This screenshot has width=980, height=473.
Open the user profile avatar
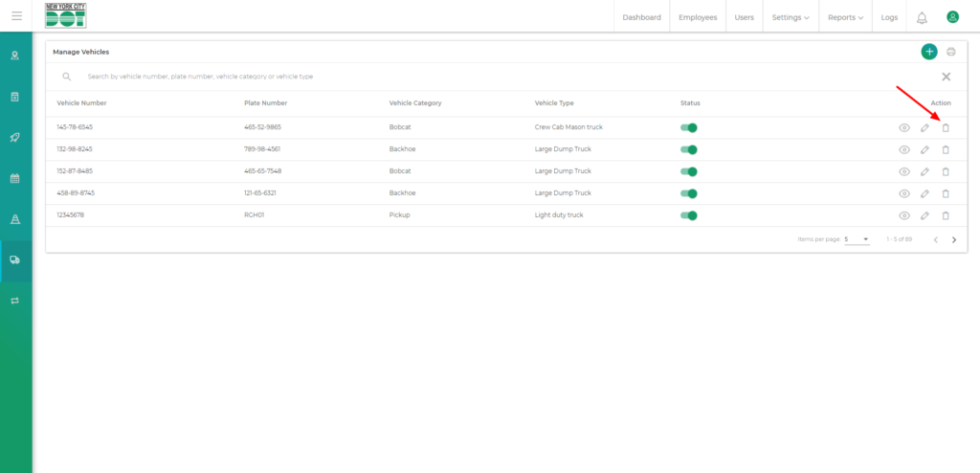point(952,17)
